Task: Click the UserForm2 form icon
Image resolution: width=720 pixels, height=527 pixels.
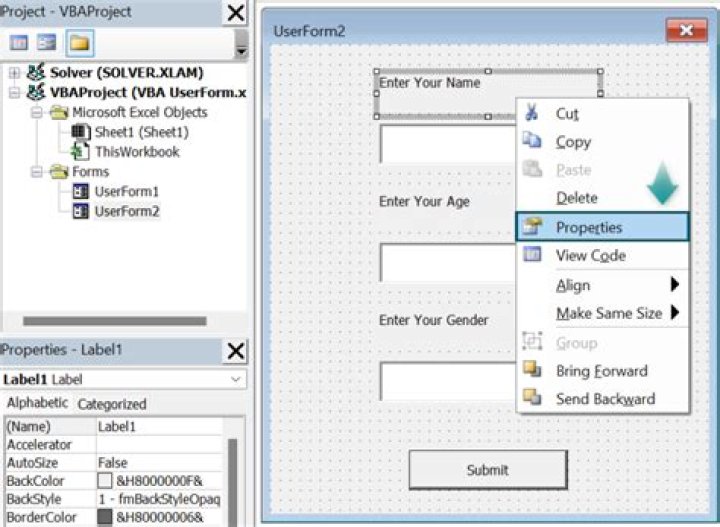Action: (x=81, y=211)
